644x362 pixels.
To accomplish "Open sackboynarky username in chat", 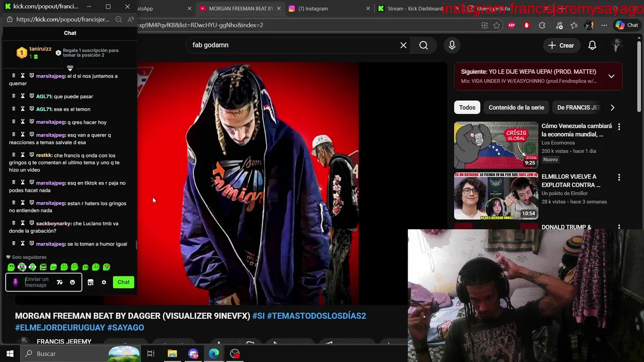I will [x=53, y=223].
